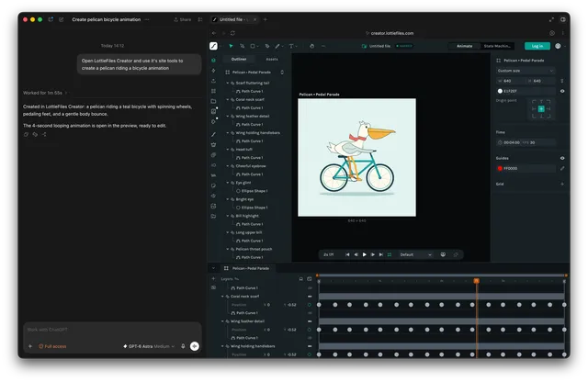Image resolution: width=588 pixels, height=382 pixels.
Task: Select the center origin point
Action: click(541, 108)
